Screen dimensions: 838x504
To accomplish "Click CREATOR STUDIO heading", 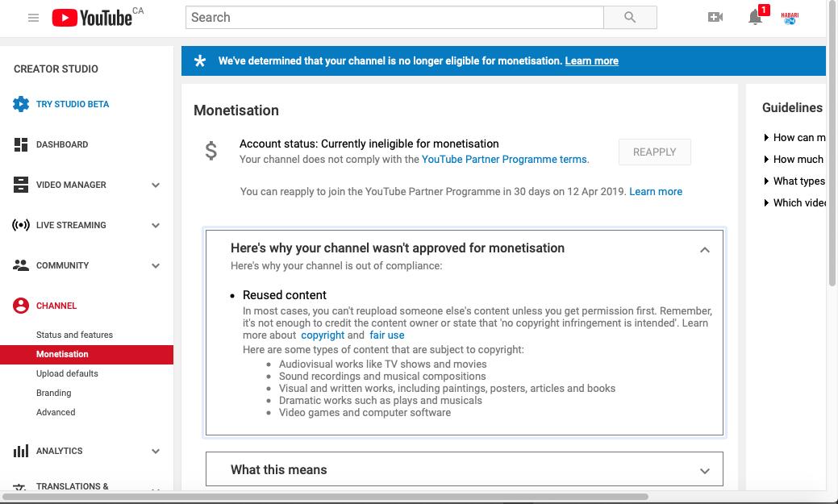I will click(x=56, y=69).
